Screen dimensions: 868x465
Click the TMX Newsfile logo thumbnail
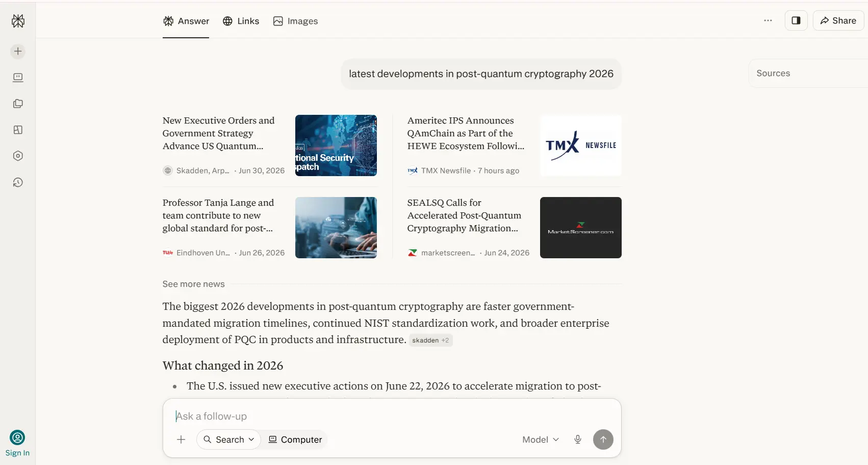(x=581, y=145)
